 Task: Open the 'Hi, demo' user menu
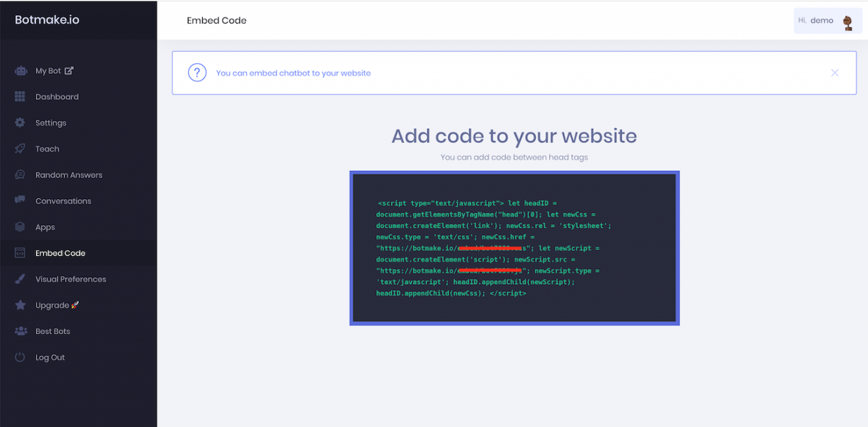[828, 21]
